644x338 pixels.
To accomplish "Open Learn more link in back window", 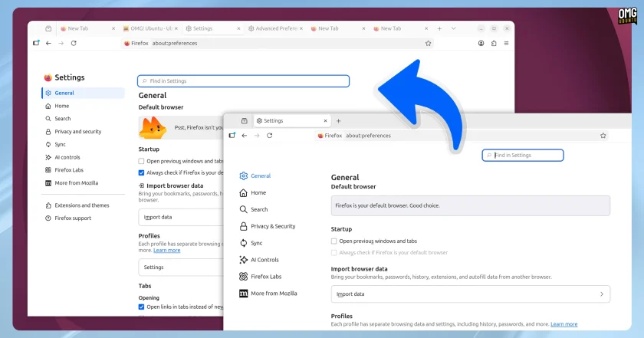I will pyautogui.click(x=167, y=250).
